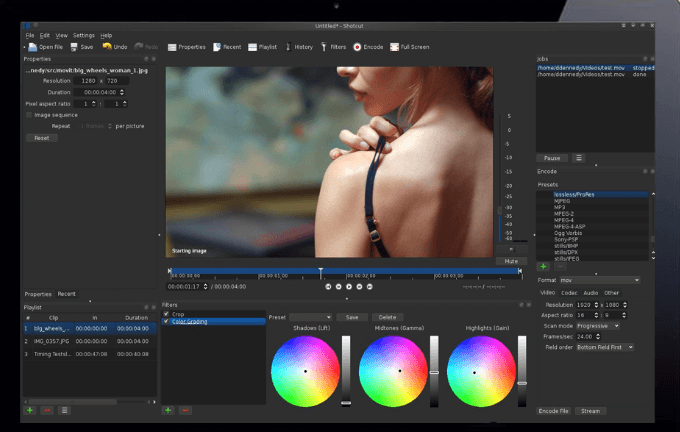
Task: Remove the selected filter with red minus
Action: pyautogui.click(x=183, y=410)
